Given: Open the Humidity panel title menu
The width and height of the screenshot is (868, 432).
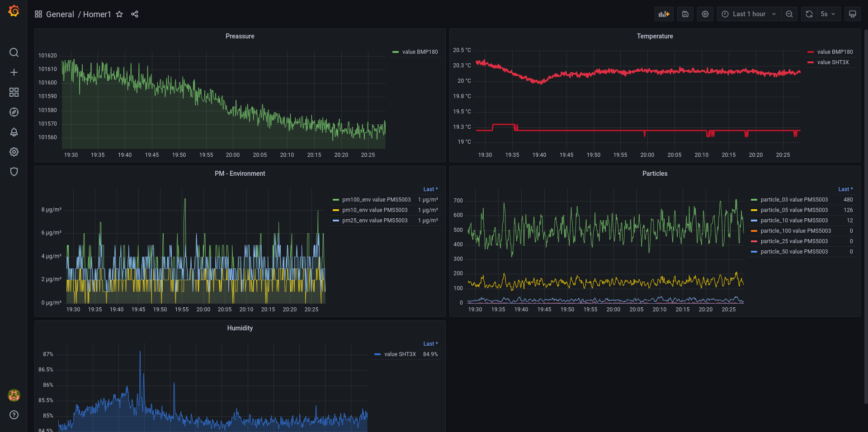Looking at the screenshot, I should [240, 328].
